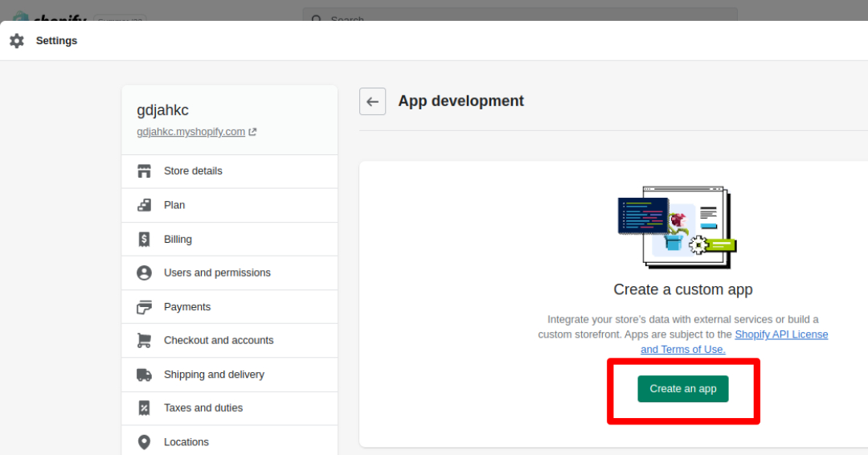This screenshot has width=868, height=455.
Task: Click the external link icon beside store URL
Action: [x=252, y=132]
